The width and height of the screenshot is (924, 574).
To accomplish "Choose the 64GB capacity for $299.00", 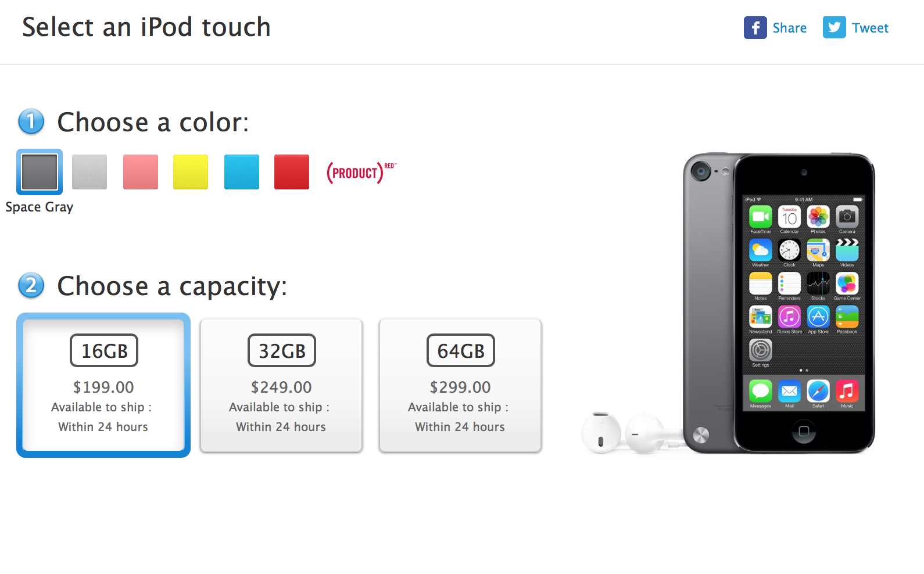I will (460, 385).
